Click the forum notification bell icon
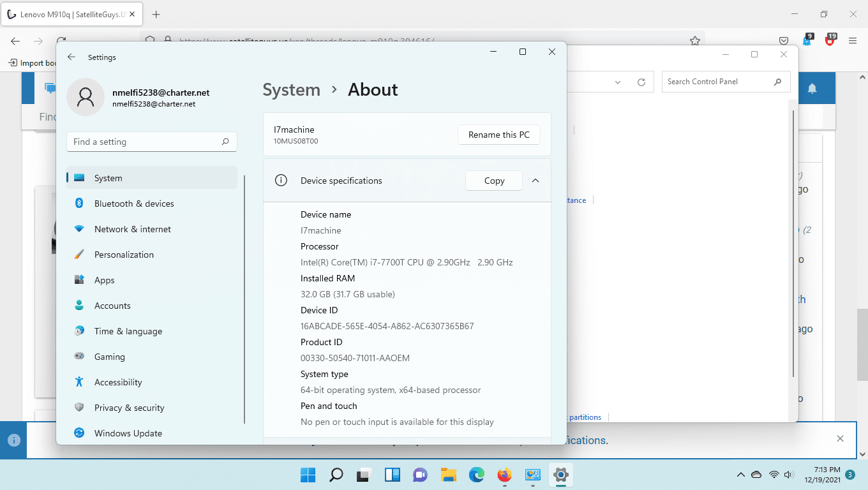Image resolution: width=868 pixels, height=490 pixels. tap(812, 88)
